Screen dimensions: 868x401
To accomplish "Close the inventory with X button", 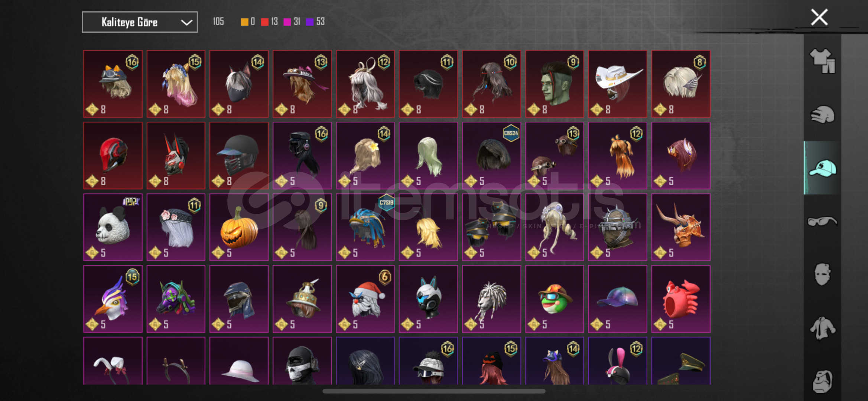I will pos(819,17).
